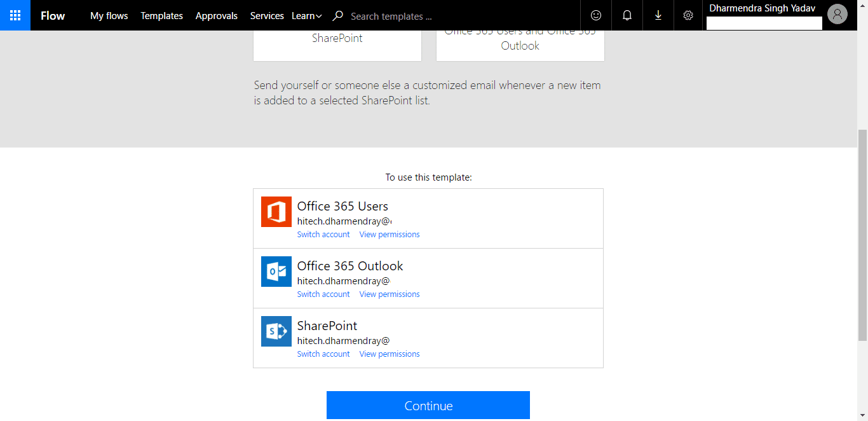Click the Dharmendra Singh Yadav account name
868x421 pixels.
point(763,8)
